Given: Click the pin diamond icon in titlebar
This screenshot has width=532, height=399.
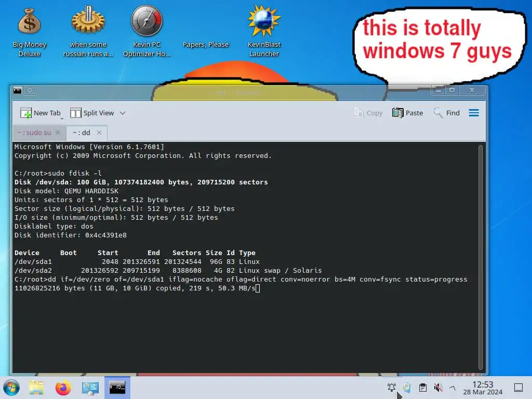Looking at the screenshot, I should [x=30, y=90].
